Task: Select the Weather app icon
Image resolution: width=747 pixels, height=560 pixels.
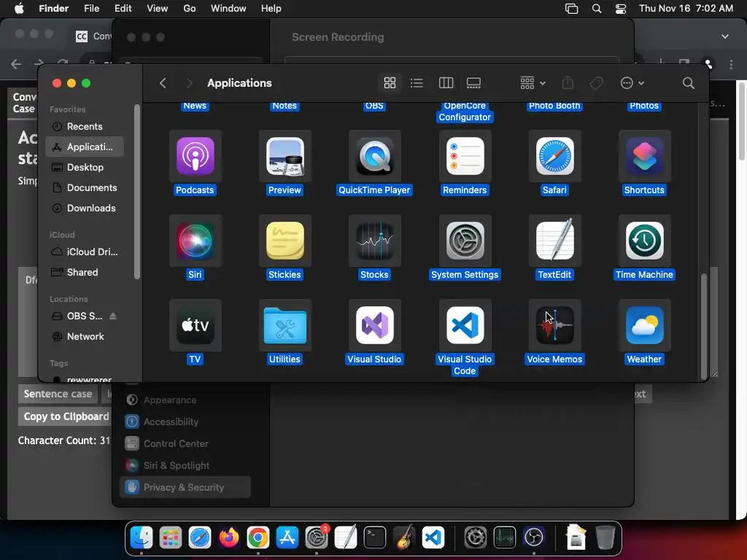Action: [x=644, y=325]
